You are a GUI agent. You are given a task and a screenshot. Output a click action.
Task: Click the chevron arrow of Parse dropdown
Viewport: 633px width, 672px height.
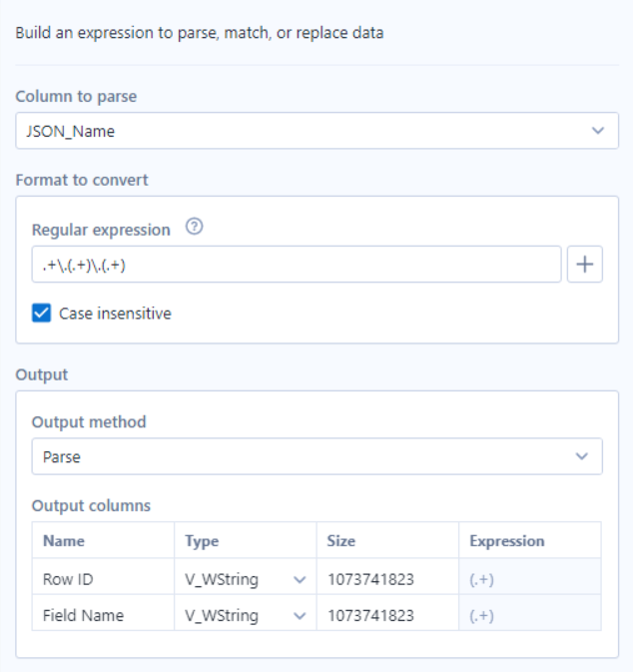[581, 456]
